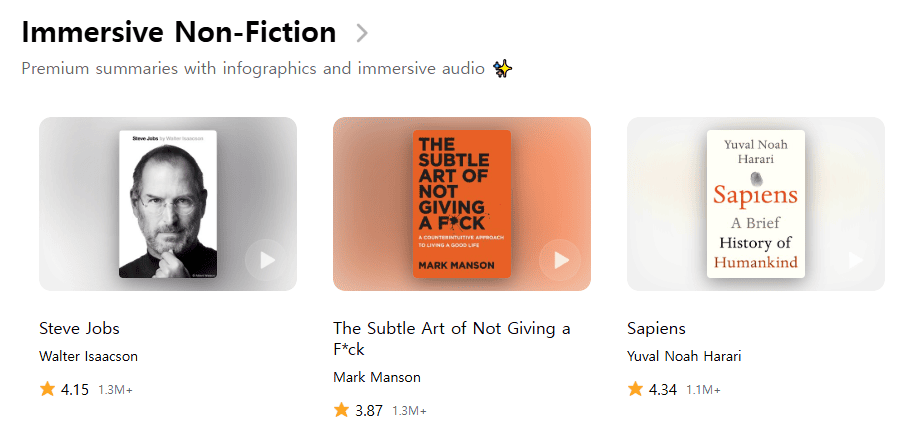Open The Subtle Art orange book cover
Screen dimensions: 913x444
tap(462, 204)
